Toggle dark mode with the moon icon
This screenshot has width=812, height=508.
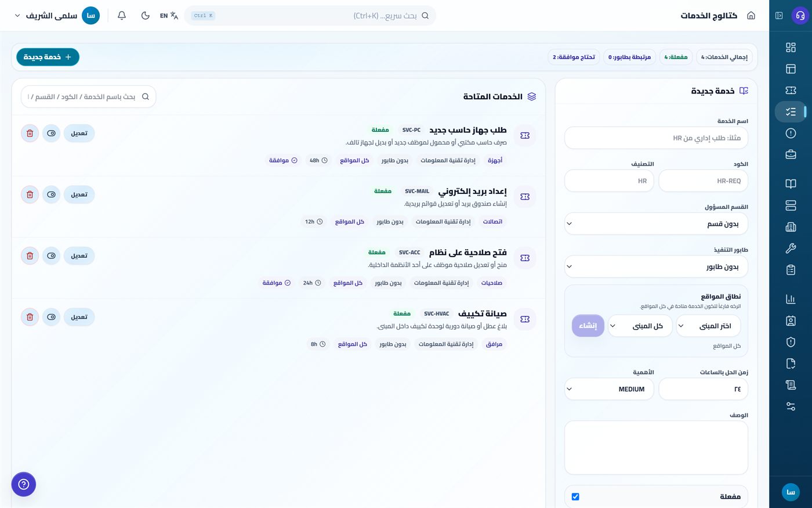pyautogui.click(x=146, y=16)
